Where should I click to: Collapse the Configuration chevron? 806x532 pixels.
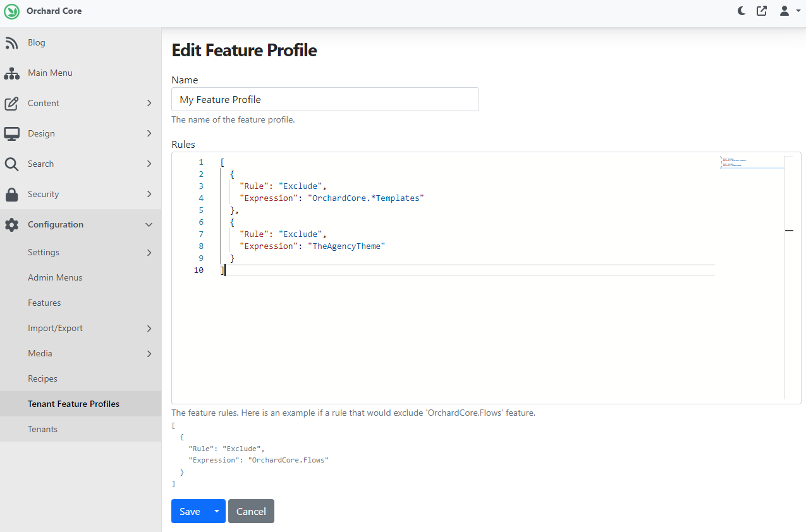click(149, 224)
